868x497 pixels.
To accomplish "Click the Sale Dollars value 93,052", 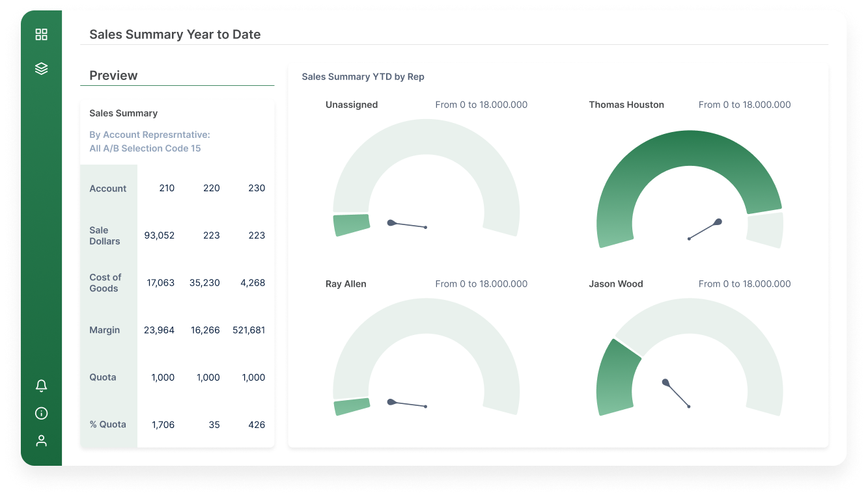I will [x=160, y=235].
